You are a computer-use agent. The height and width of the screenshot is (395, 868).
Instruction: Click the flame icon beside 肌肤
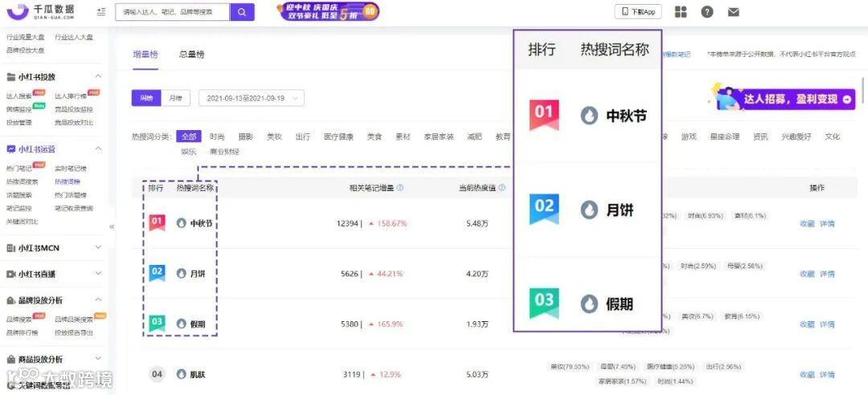click(181, 374)
